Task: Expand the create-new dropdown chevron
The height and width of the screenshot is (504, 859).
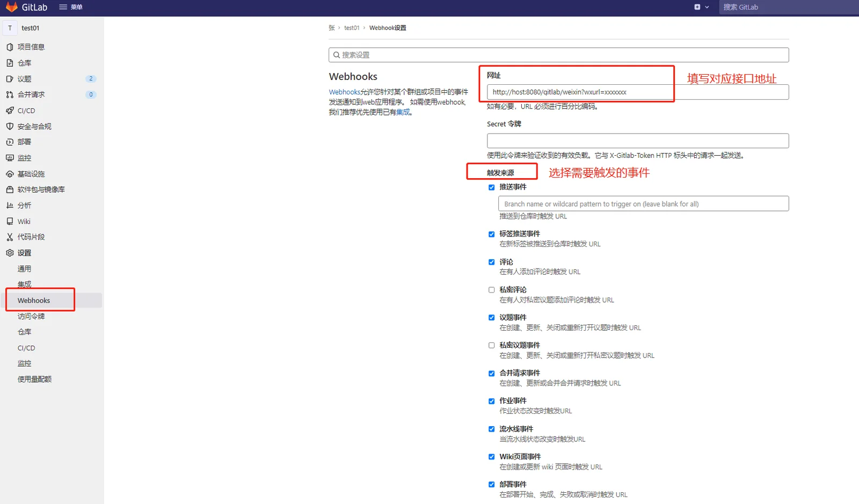Action: [x=707, y=7]
